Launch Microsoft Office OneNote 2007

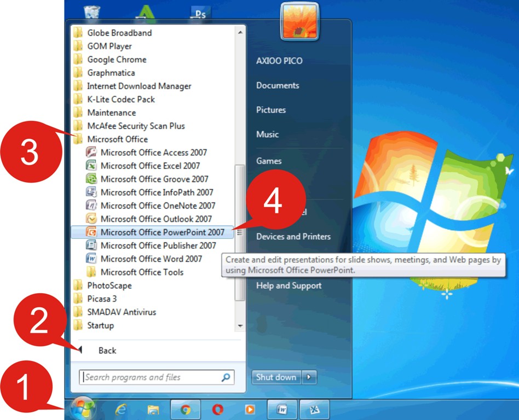(x=151, y=206)
